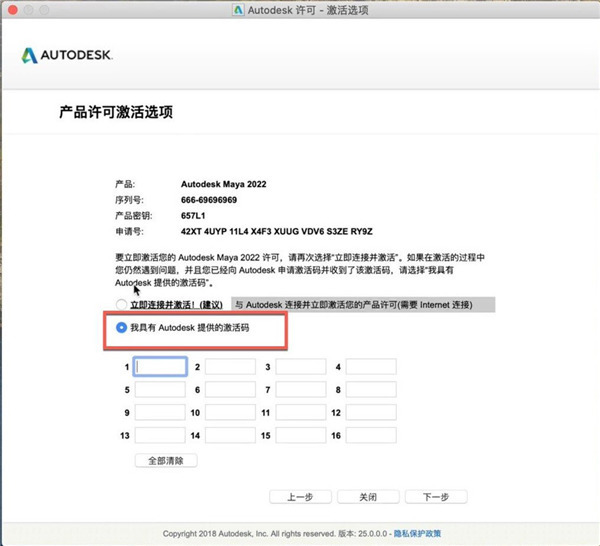Click the gray Internet connection description text
Viewport: 600px width, 546px height.
[363, 305]
